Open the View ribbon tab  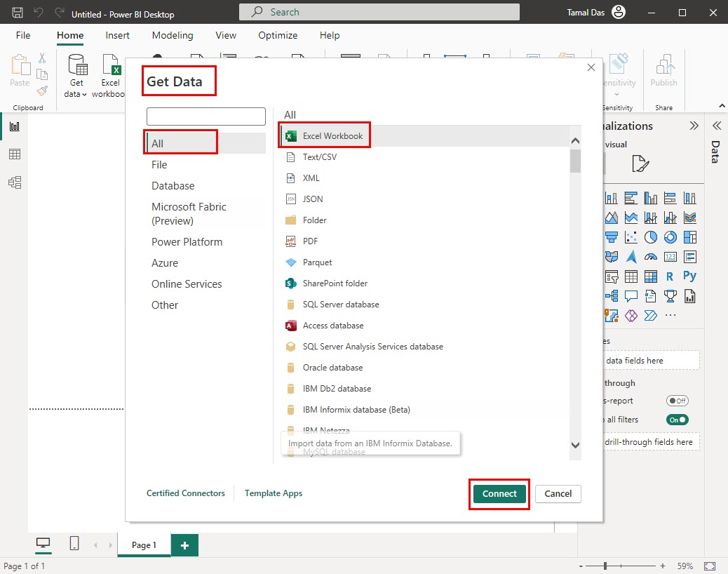tap(226, 35)
